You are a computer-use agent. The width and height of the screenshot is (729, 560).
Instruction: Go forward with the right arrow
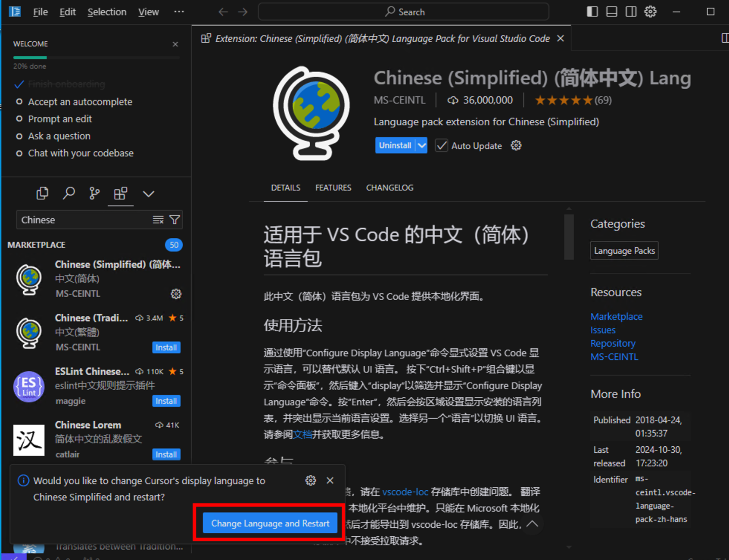(243, 12)
